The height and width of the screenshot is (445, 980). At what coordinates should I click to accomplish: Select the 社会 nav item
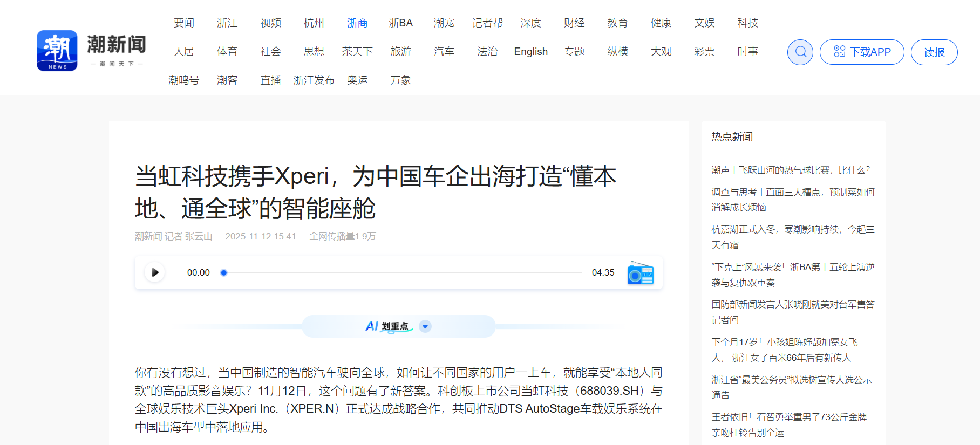tap(270, 52)
